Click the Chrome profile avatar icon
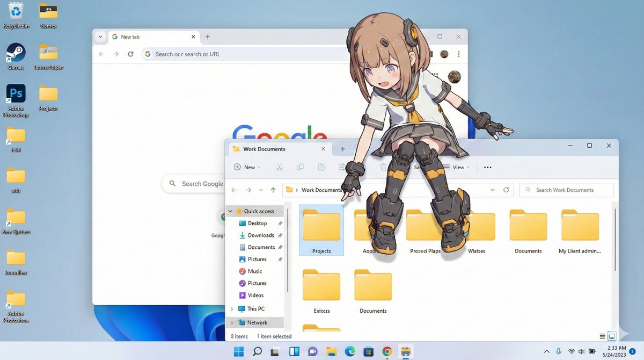The height and width of the screenshot is (360, 644). (x=444, y=54)
